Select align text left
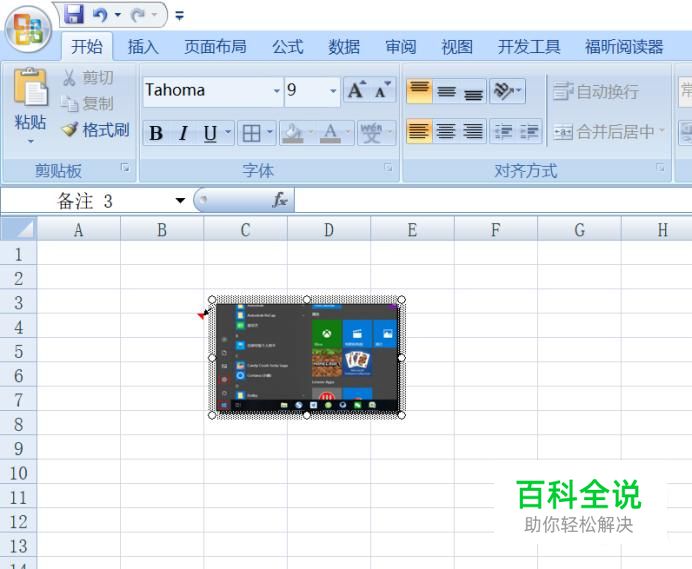 [419, 131]
